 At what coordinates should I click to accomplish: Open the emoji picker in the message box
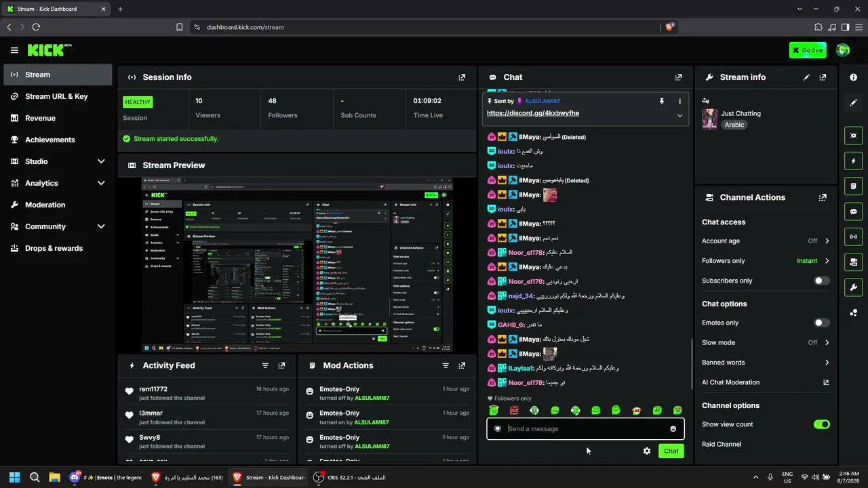[x=673, y=428]
